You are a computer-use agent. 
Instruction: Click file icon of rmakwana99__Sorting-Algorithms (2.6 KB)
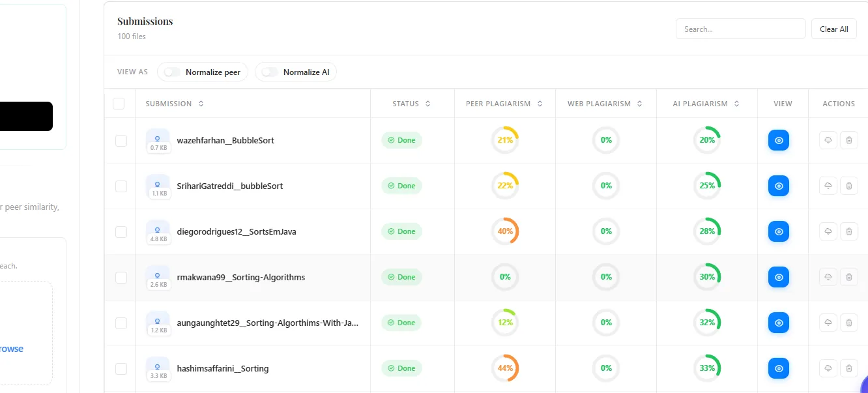point(158,277)
